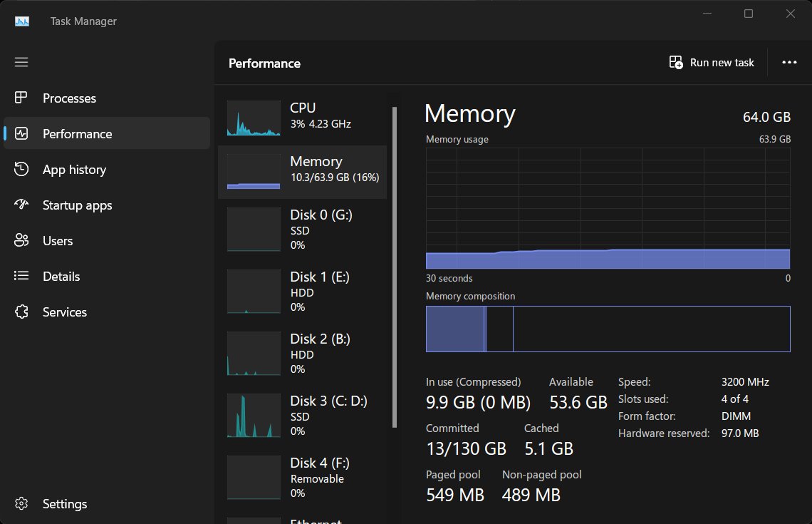Open Settings from the sidebar
This screenshot has width=812, height=524.
tap(107, 504)
